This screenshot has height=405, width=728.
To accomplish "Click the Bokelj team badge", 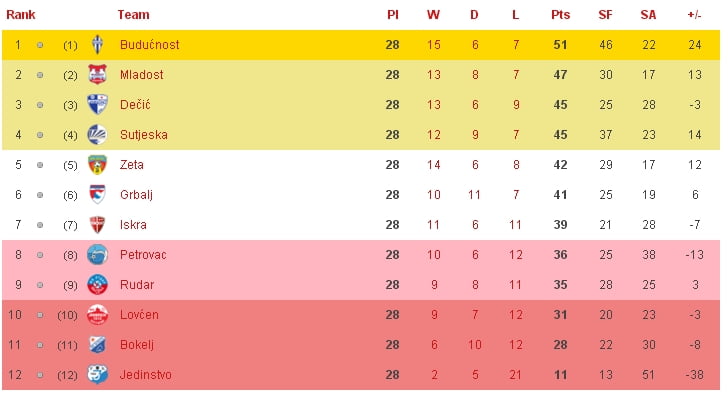I will (97, 345).
